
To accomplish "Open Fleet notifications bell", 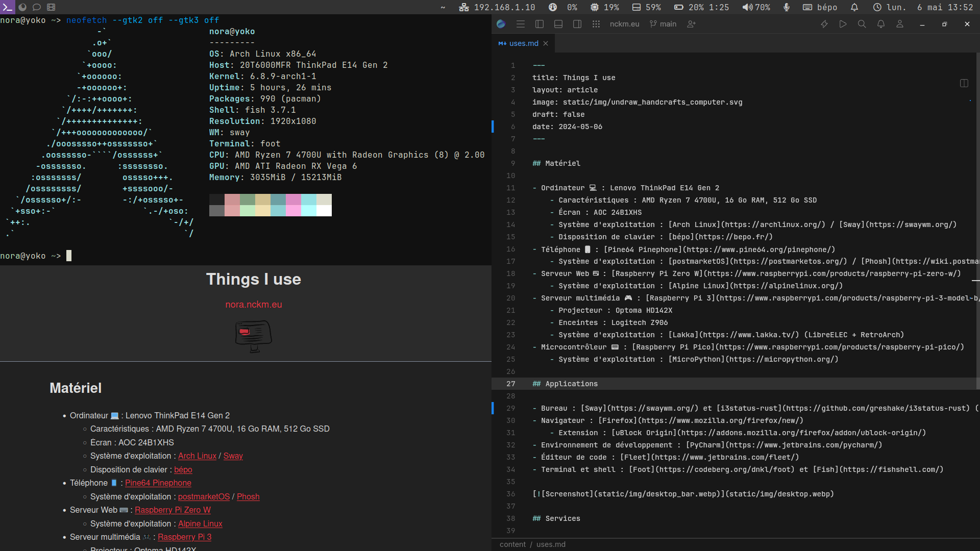I will click(x=880, y=24).
